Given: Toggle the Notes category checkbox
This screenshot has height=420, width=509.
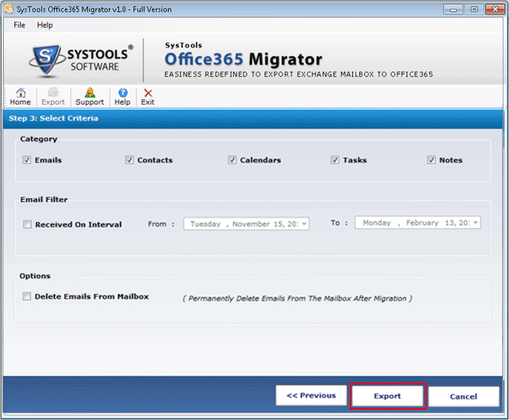Looking at the screenshot, I should point(431,160).
